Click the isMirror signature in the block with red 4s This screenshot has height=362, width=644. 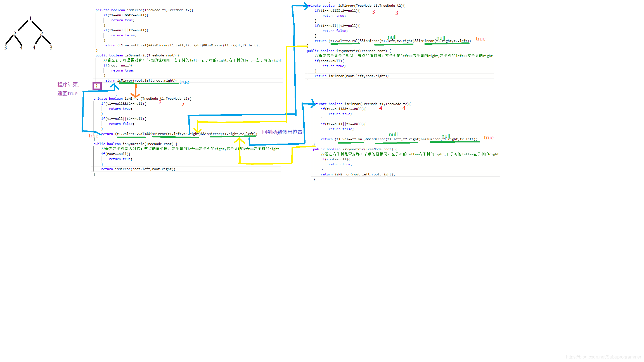pyautogui.click(x=362, y=104)
